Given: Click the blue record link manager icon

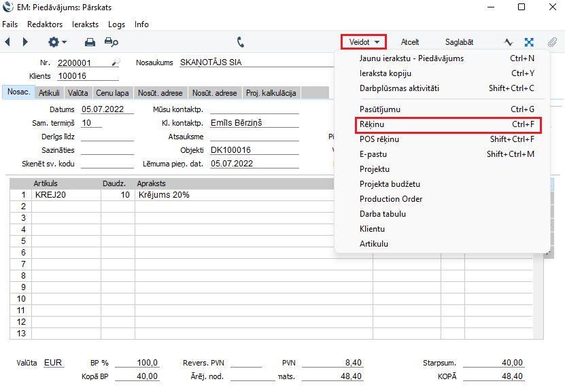Looking at the screenshot, I should [x=529, y=42].
